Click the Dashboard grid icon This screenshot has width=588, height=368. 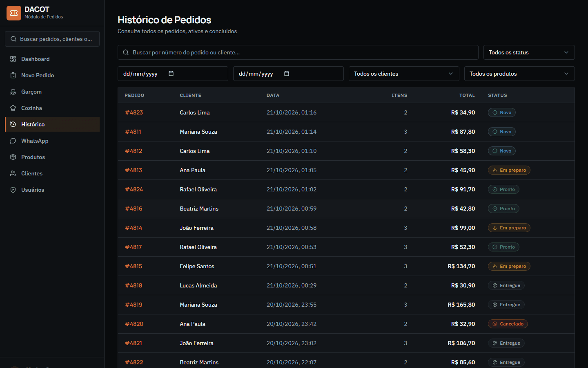13,59
